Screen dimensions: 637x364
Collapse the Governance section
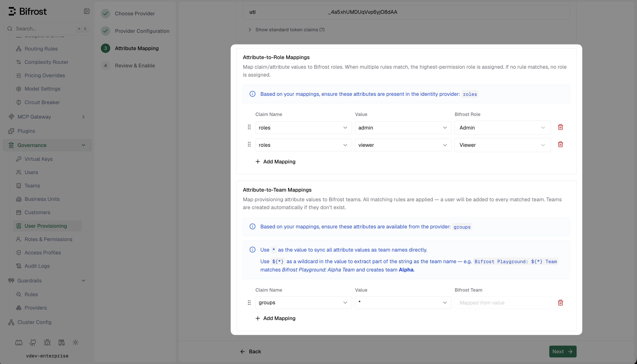pyautogui.click(x=47, y=145)
